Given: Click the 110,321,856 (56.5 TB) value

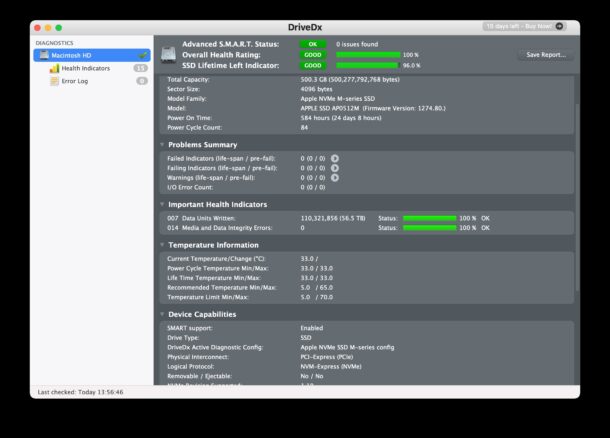Looking at the screenshot, I should click(x=333, y=218).
